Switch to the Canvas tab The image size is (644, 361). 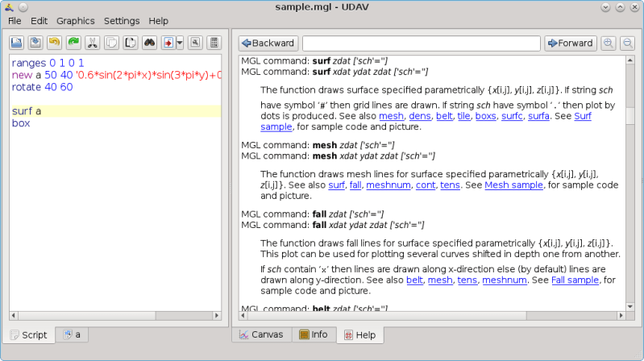[262, 334]
